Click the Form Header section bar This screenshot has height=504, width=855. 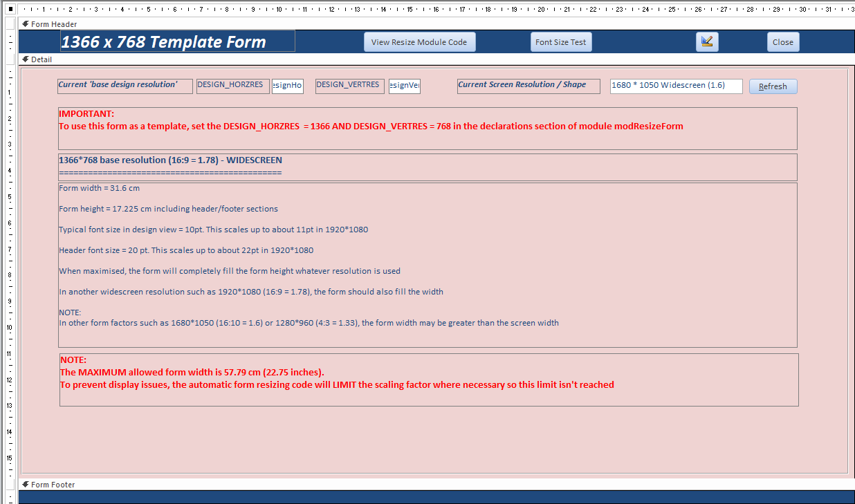(x=436, y=24)
